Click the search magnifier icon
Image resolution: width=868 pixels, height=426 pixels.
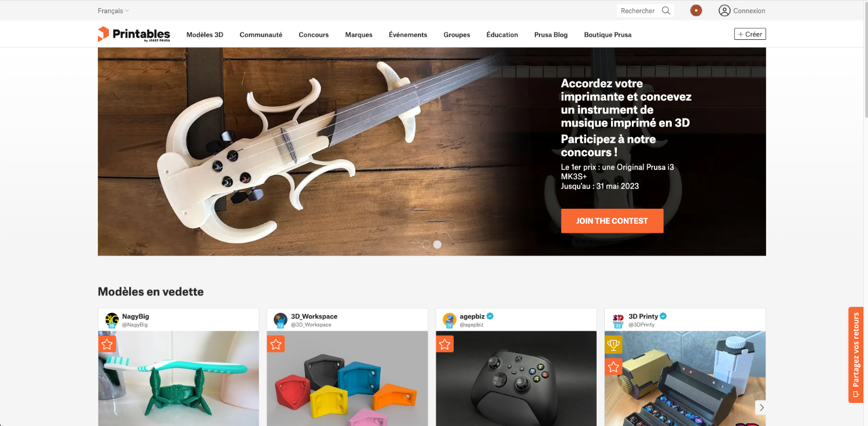[x=666, y=10]
